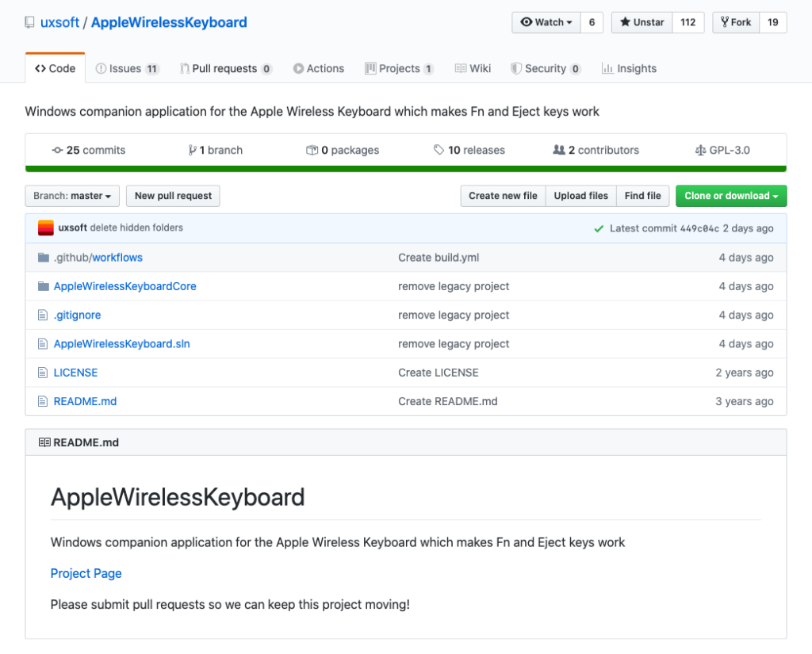The height and width of the screenshot is (654, 812).
Task: Switch to the Code tab
Action: pyautogui.click(x=55, y=68)
